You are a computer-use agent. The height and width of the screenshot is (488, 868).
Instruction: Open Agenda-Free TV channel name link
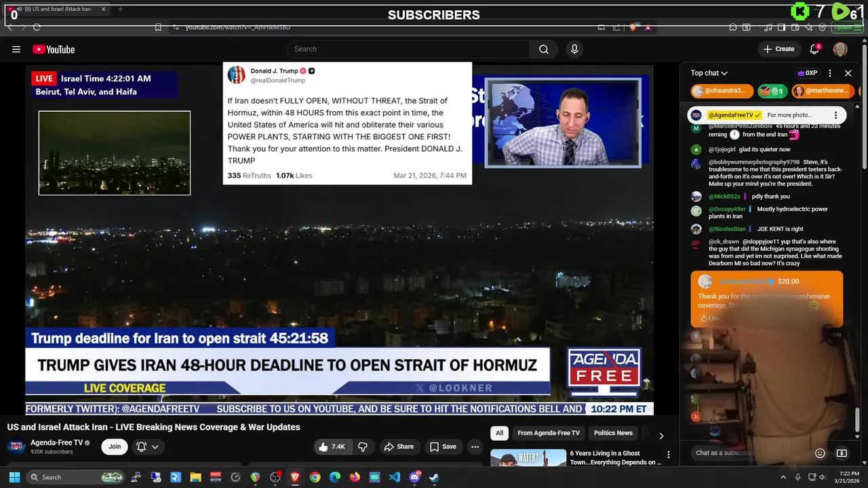point(56,443)
